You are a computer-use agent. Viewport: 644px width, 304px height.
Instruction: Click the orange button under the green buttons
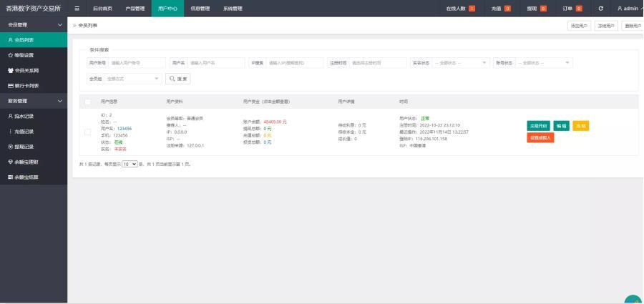540,137
